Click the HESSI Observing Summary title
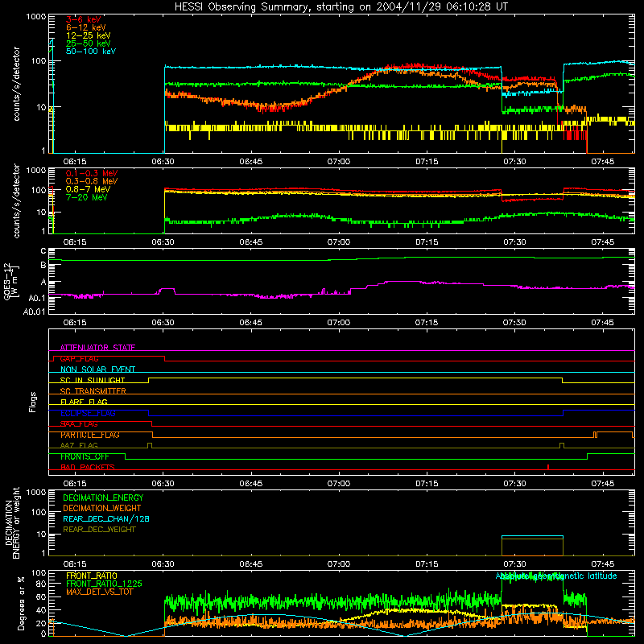 (x=341, y=6)
